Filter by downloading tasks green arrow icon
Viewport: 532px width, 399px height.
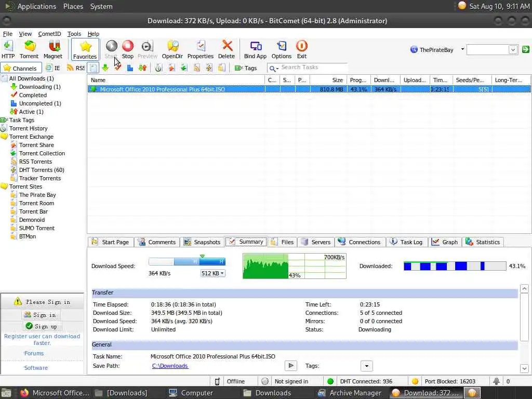click(x=105, y=68)
